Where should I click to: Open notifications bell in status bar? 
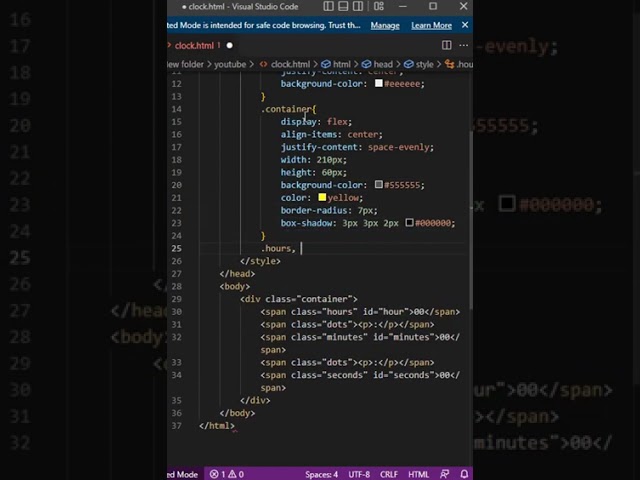[x=464, y=474]
